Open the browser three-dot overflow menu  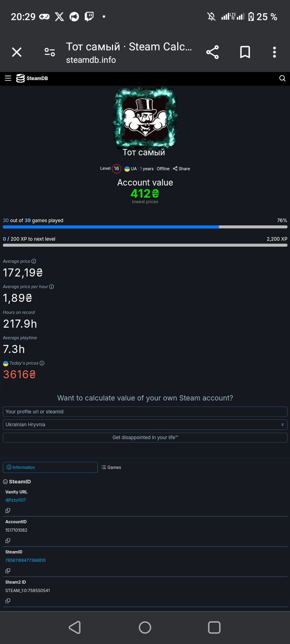tap(274, 52)
